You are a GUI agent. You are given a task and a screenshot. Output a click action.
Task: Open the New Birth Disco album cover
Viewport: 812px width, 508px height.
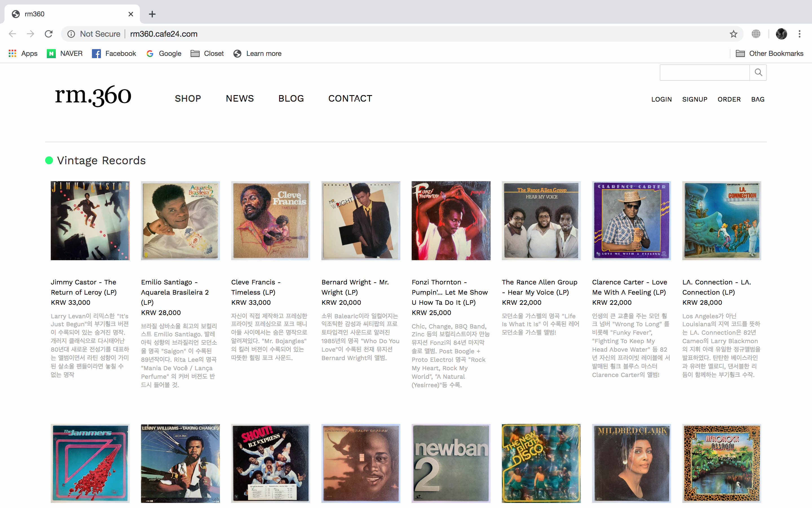coord(541,463)
